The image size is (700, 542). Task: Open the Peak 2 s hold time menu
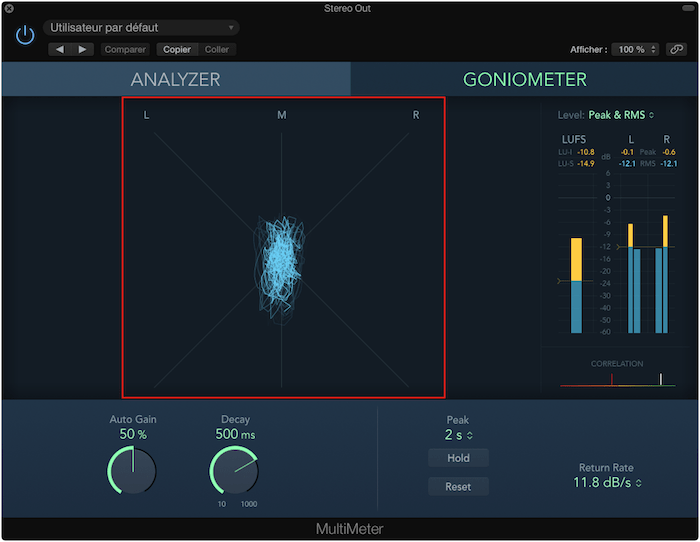pyautogui.click(x=458, y=435)
